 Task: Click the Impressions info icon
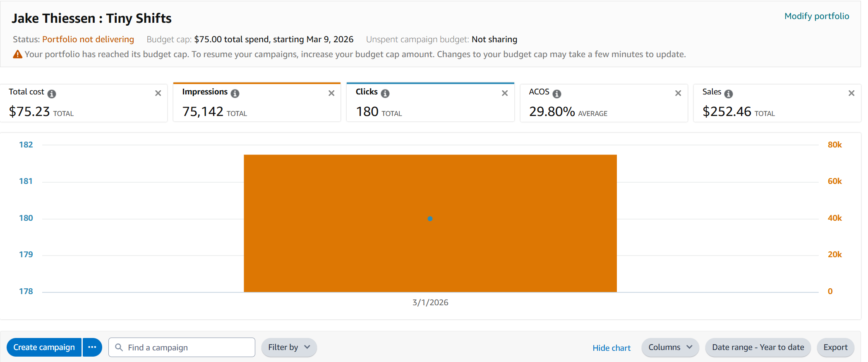click(235, 94)
